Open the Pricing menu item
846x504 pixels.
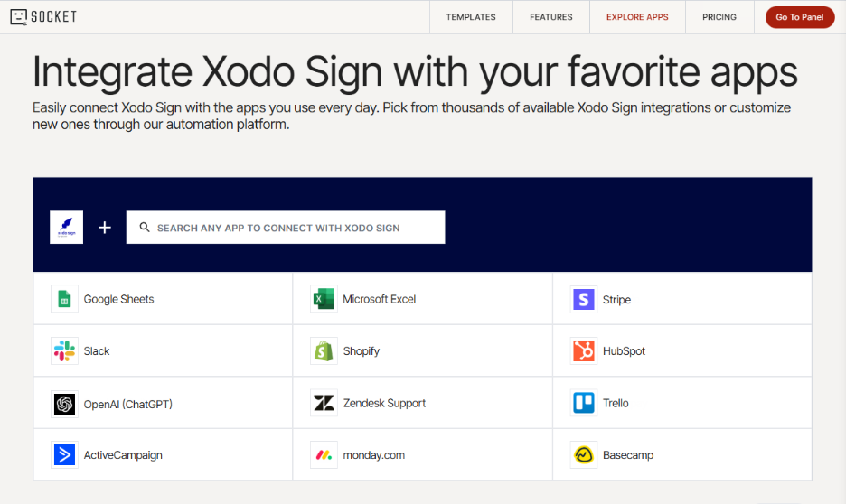pos(719,17)
